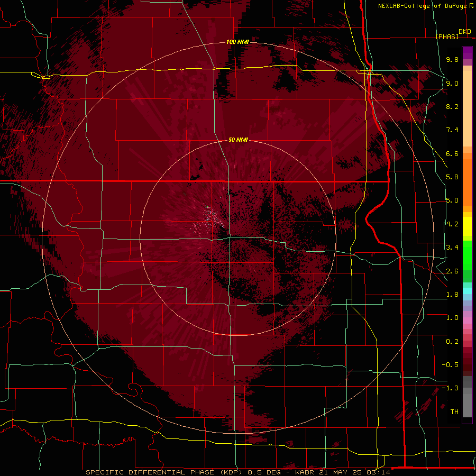Click the 3.4 scale label
The image size is (476, 476).
pyautogui.click(x=452, y=248)
